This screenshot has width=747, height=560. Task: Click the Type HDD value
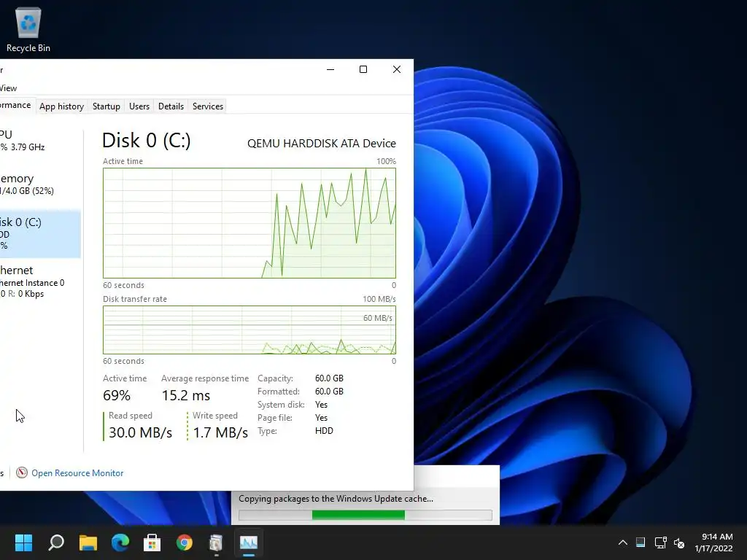[324, 430]
